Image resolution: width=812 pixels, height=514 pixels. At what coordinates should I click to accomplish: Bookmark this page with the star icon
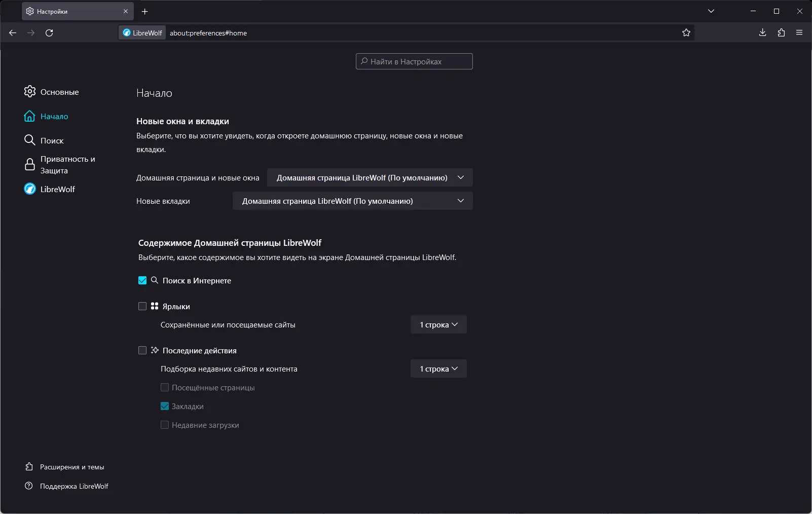click(x=686, y=33)
